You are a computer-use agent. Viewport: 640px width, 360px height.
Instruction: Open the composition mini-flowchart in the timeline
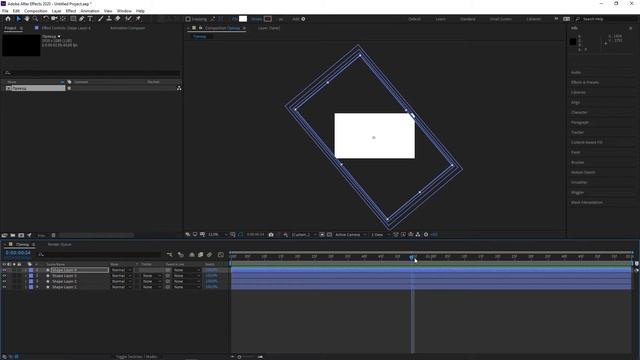[169, 255]
